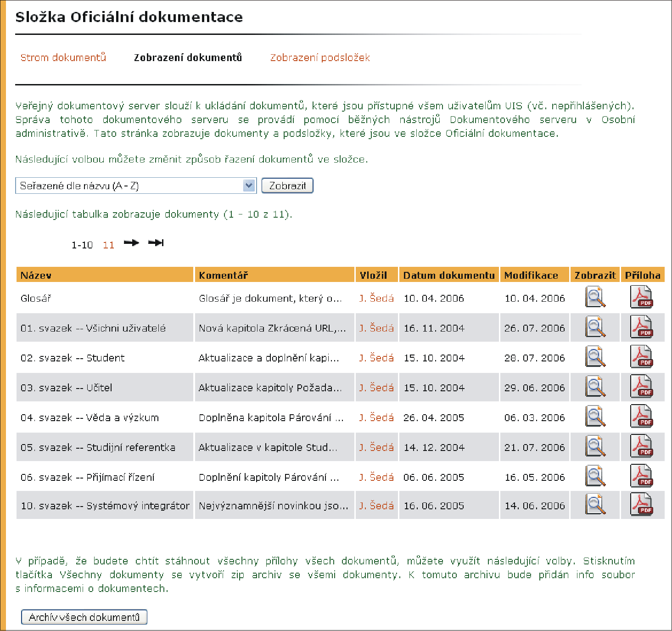Viewport: 672px width, 631px height.
Task: Select the Glosář document name
Action: (36, 299)
